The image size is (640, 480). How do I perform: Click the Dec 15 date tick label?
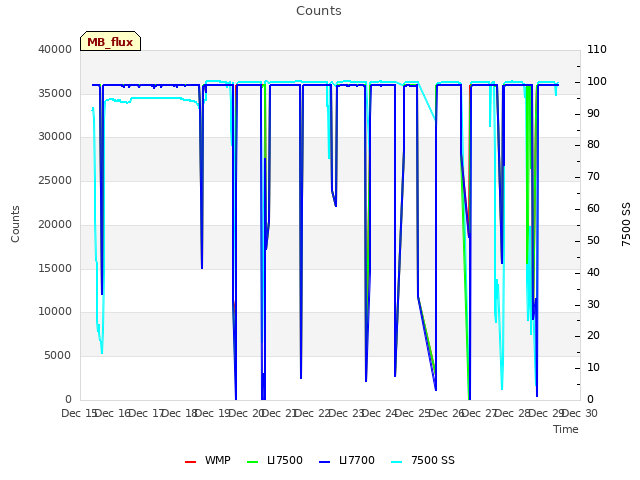80,413
